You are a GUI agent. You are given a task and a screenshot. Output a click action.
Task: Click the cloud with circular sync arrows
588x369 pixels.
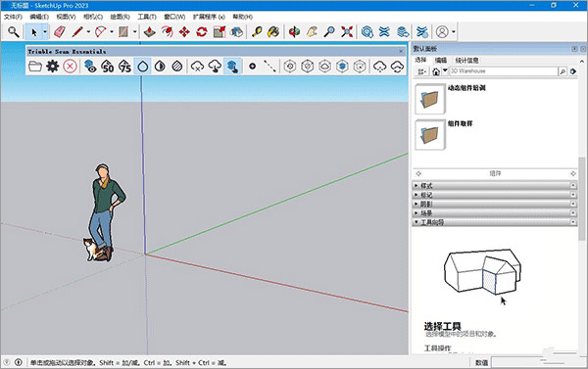pyautogui.click(x=397, y=67)
